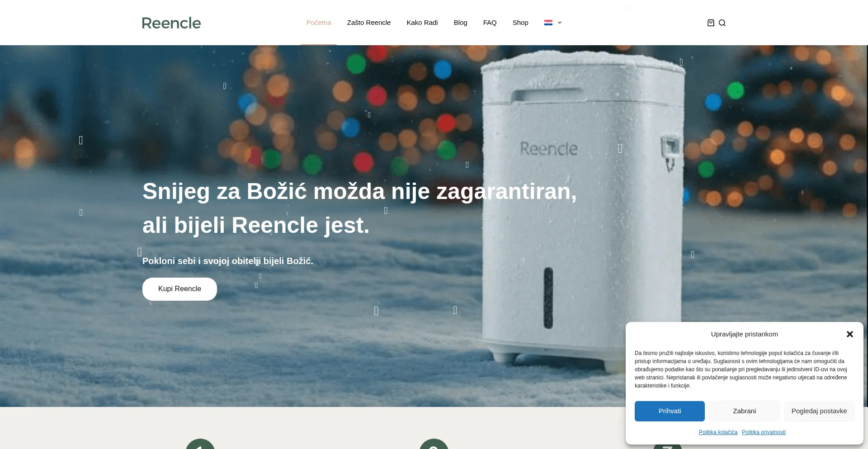Select the Croatian flag language icon
This screenshot has width=868, height=449.
click(x=548, y=23)
